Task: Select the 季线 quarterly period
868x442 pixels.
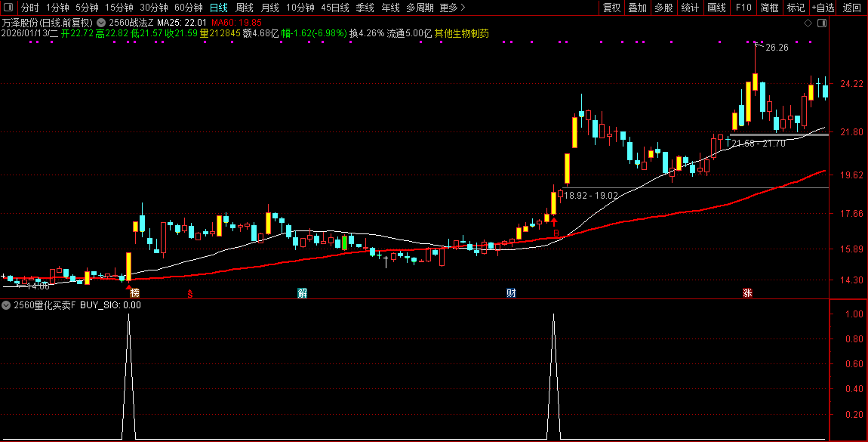Action: pyautogui.click(x=365, y=8)
